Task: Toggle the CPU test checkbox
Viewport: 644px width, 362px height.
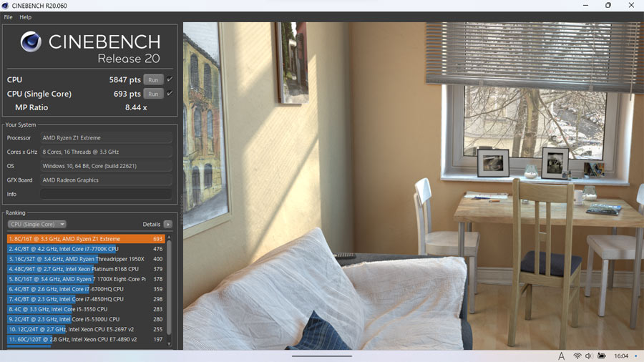Action: click(x=170, y=79)
